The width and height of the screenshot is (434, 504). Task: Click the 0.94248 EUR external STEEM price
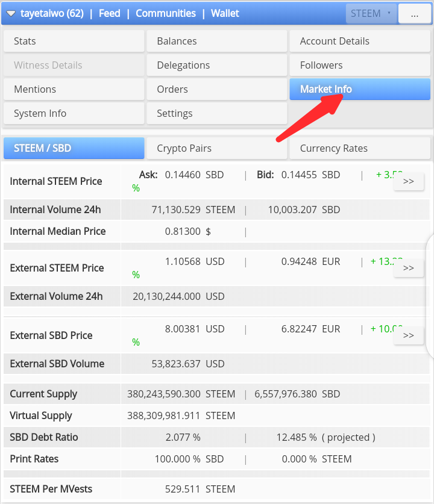click(x=311, y=262)
